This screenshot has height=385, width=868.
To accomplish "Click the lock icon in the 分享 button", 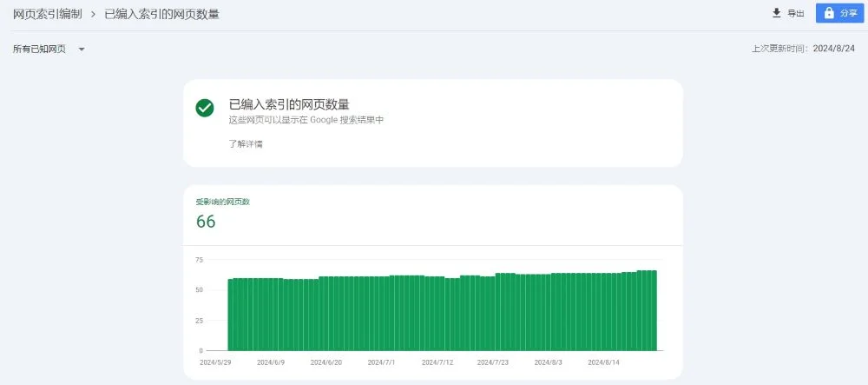I will [x=829, y=13].
